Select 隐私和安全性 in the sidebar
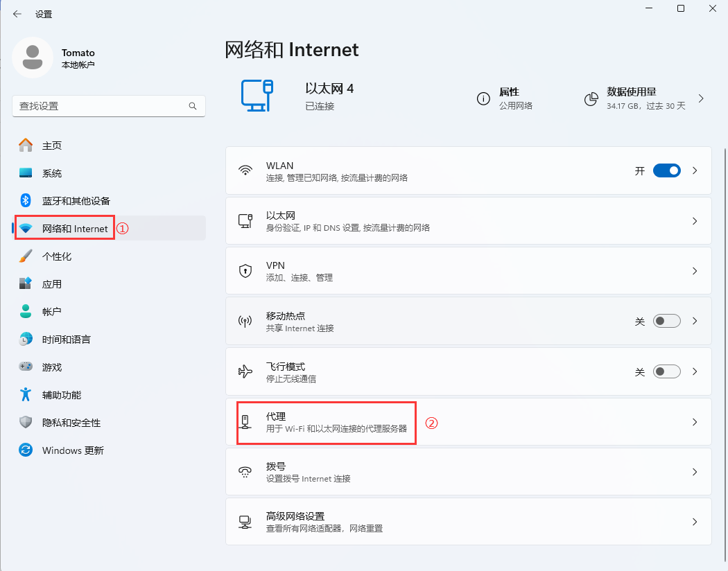Screen dimensions: 728x571 71,423
